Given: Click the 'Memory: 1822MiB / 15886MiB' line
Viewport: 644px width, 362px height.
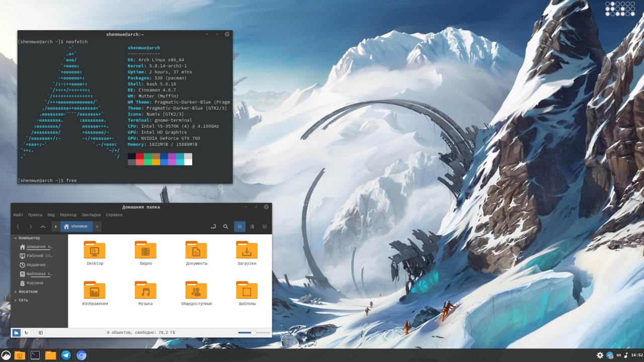Looking at the screenshot, I should click(x=163, y=144).
